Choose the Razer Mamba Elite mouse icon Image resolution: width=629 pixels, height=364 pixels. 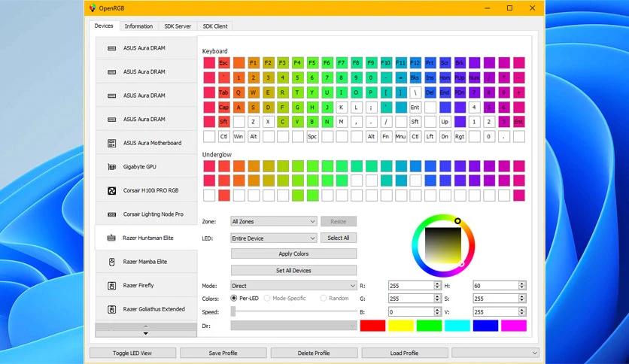click(x=112, y=262)
